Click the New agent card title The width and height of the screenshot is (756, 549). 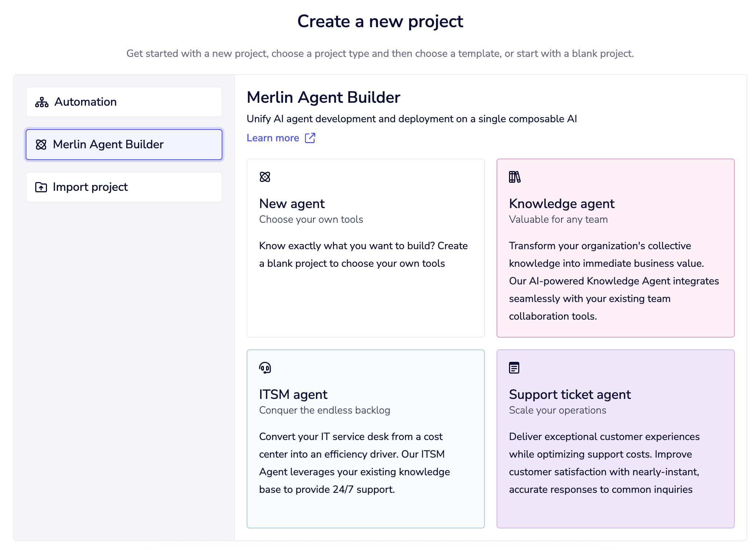pyautogui.click(x=292, y=204)
